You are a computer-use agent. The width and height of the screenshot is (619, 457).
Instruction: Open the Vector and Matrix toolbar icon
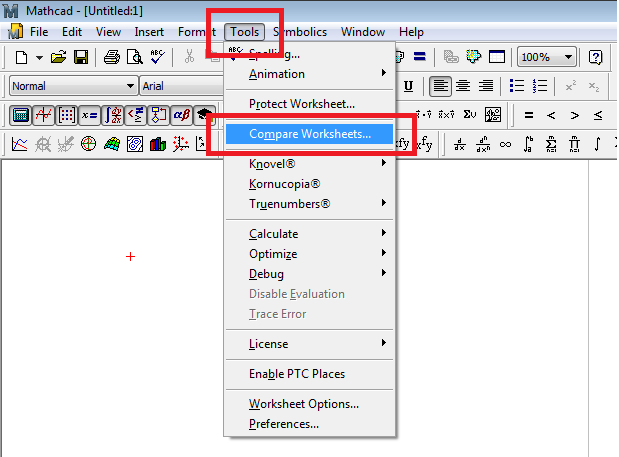tap(66, 115)
